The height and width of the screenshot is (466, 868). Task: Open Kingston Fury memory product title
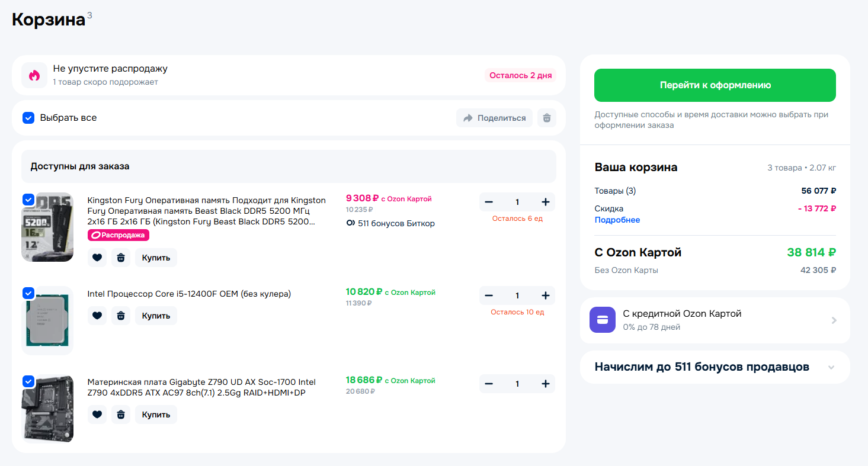coord(207,211)
